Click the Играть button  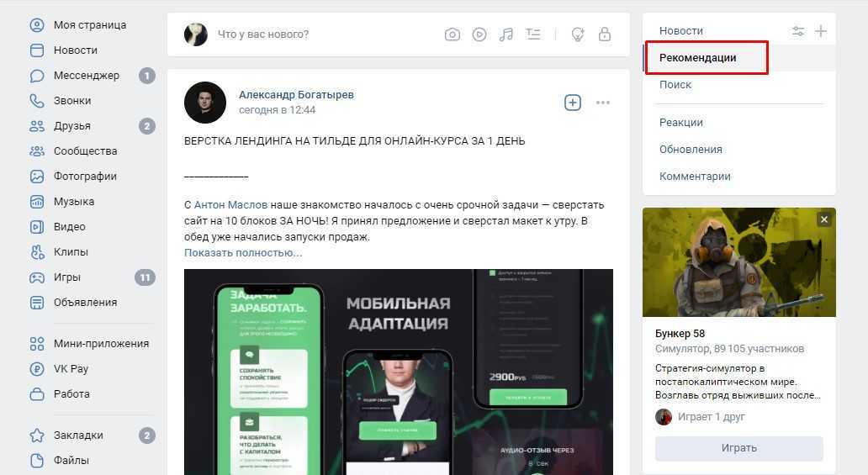coord(739,448)
